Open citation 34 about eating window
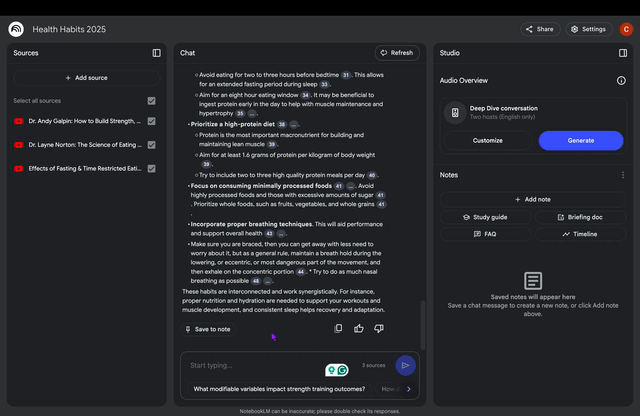Screen dimensions: 640x416 tap(305, 95)
